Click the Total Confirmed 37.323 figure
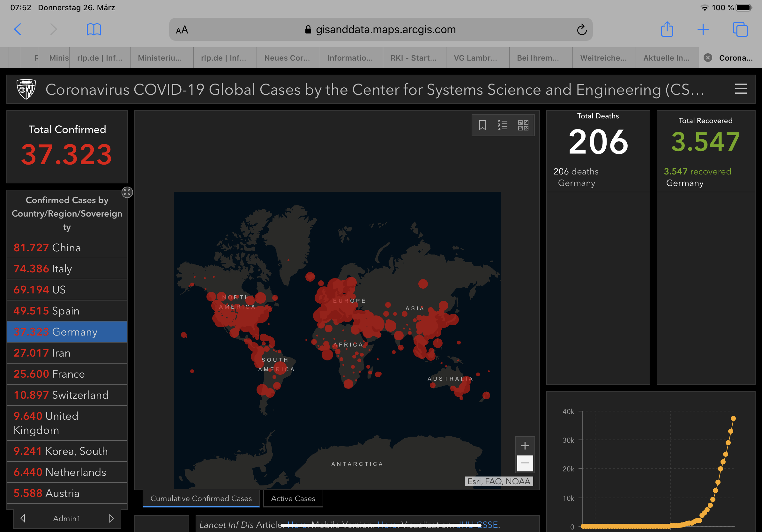The width and height of the screenshot is (762, 532). click(x=67, y=154)
